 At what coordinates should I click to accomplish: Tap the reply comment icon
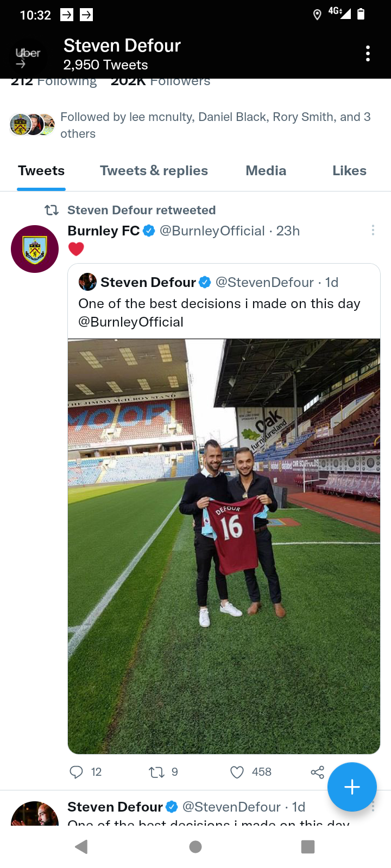coord(77,772)
